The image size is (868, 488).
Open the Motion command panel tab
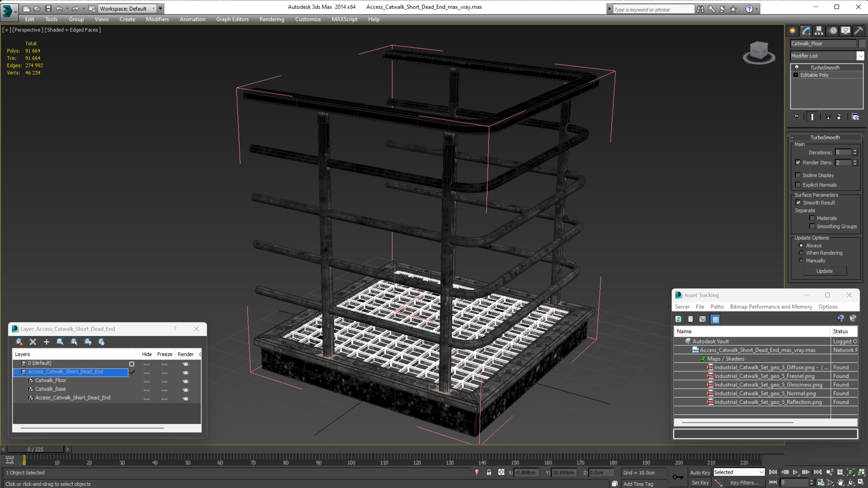click(833, 31)
